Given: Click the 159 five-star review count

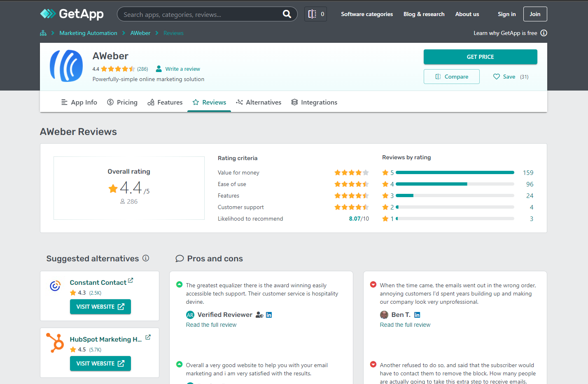Looking at the screenshot, I should (x=528, y=172).
